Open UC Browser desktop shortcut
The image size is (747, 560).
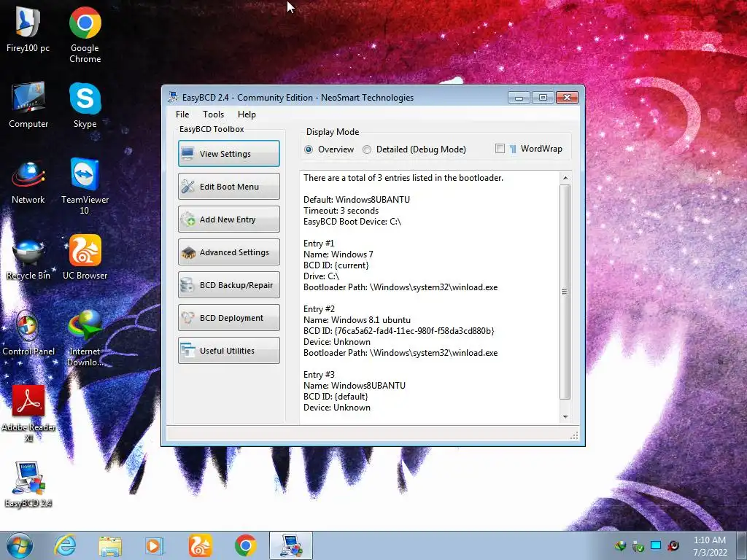click(x=85, y=256)
